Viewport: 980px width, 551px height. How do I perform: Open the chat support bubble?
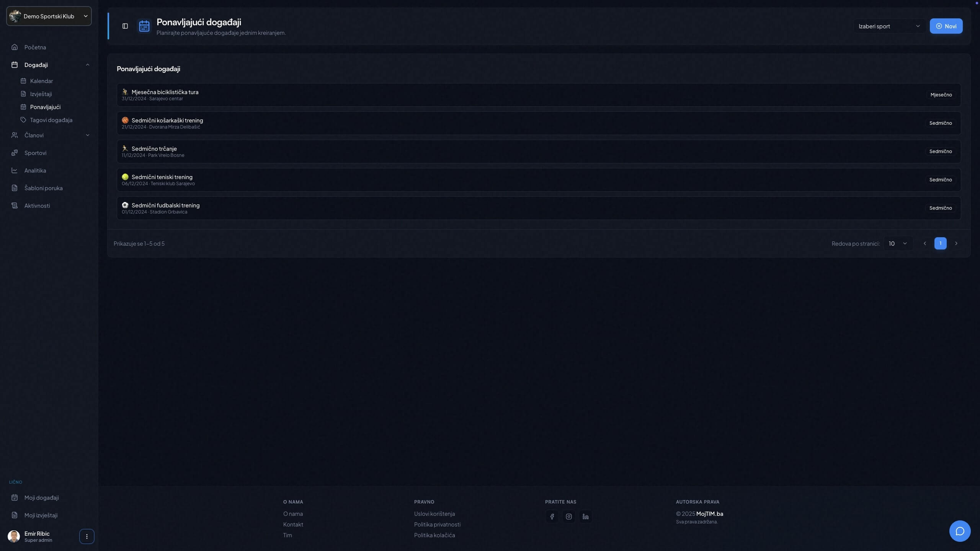tap(960, 531)
